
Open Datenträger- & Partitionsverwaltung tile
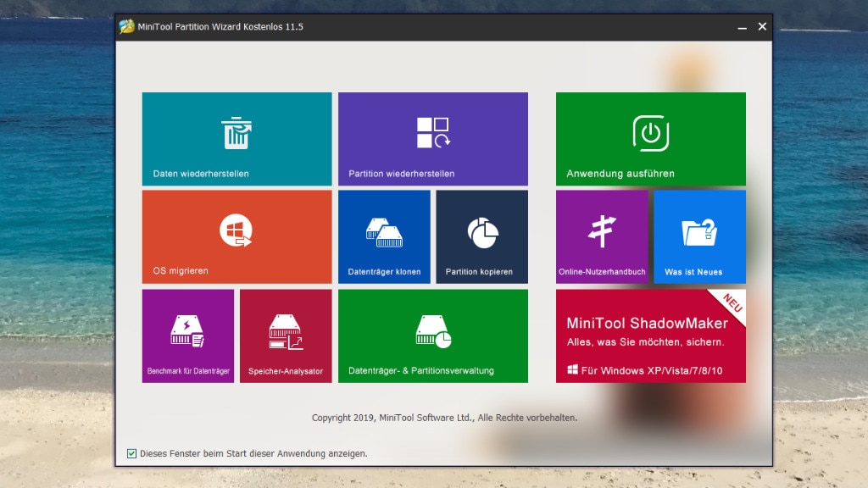tap(433, 335)
